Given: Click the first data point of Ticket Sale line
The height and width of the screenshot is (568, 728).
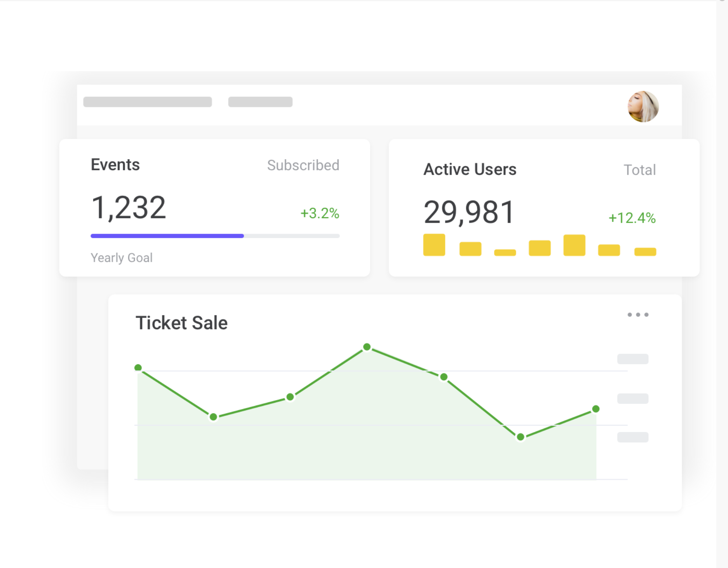Looking at the screenshot, I should pyautogui.click(x=138, y=367).
